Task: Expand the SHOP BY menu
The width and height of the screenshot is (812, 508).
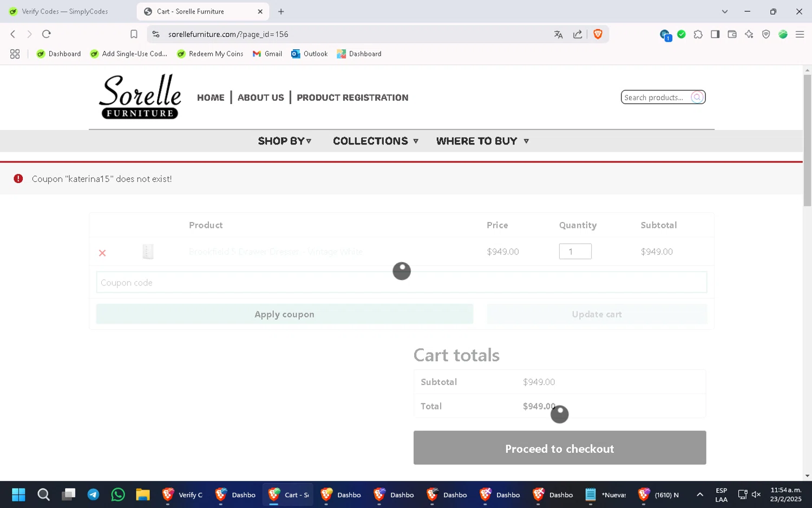Action: coord(285,141)
